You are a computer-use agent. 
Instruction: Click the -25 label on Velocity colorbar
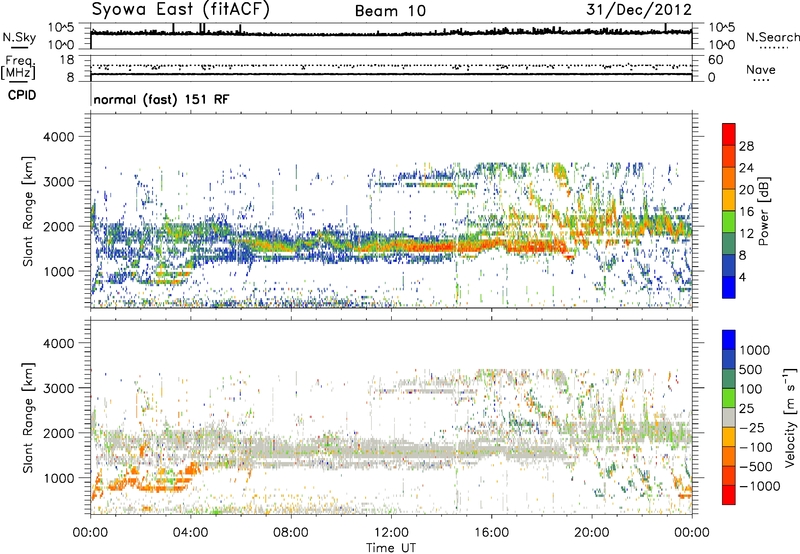[752, 428]
